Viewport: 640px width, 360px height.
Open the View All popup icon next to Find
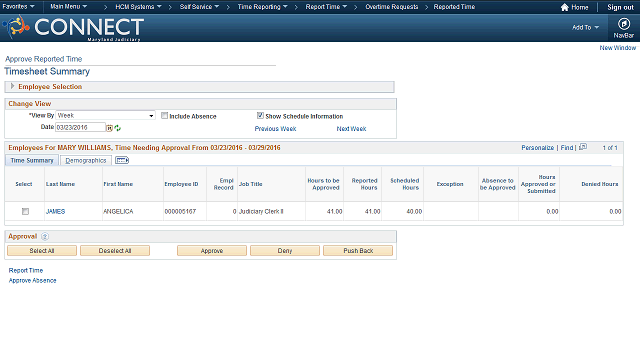point(583,147)
